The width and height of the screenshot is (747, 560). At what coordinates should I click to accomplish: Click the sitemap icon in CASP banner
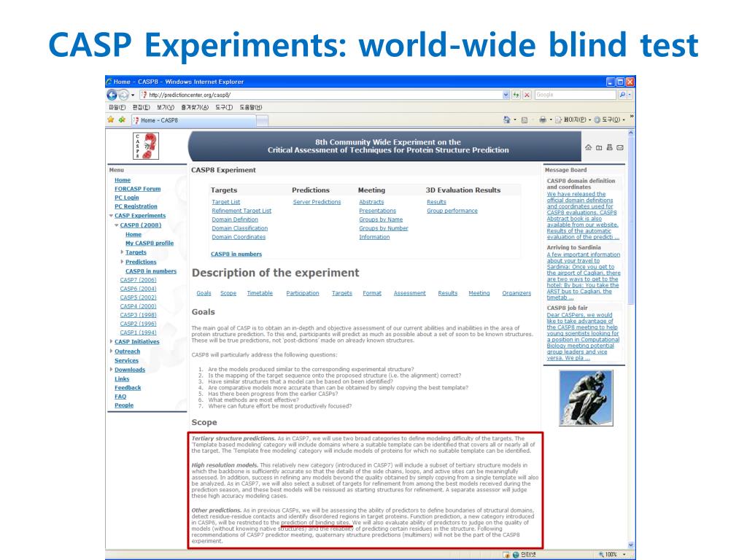599,147
